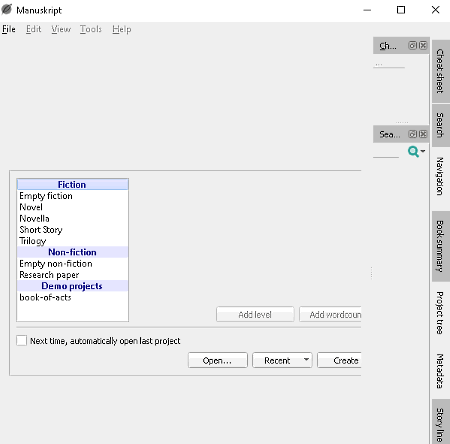Viewport: 450px width, 444px height.
Task: Close the Search dock panel
Action: click(x=423, y=134)
